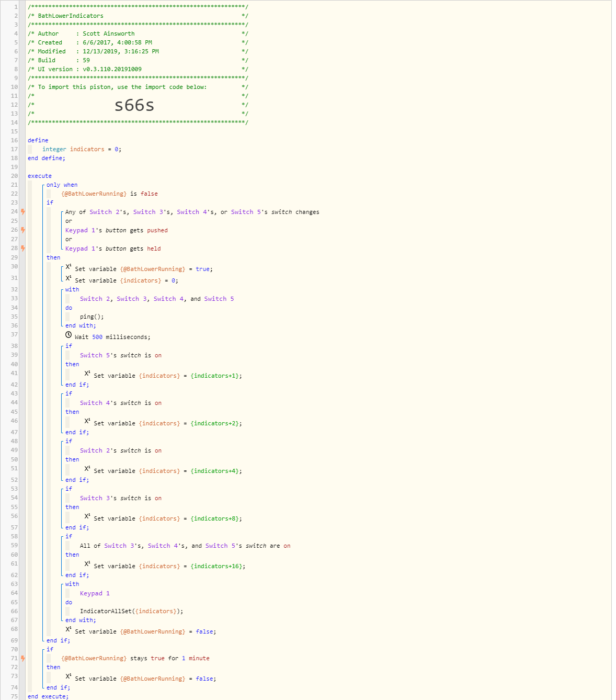This screenshot has width=616, height=700.
Task: Click 'Wait 500 milliseconds;' statement
Action: (112, 337)
